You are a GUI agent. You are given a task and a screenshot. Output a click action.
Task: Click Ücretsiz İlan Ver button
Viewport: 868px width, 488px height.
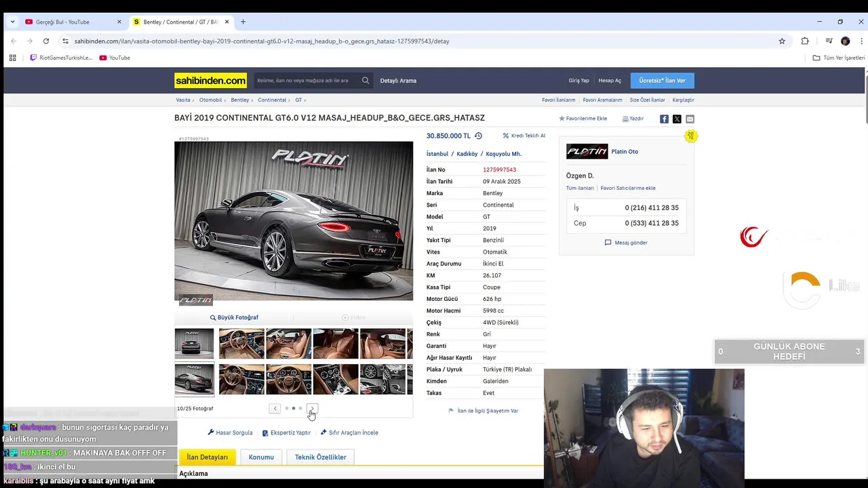662,81
